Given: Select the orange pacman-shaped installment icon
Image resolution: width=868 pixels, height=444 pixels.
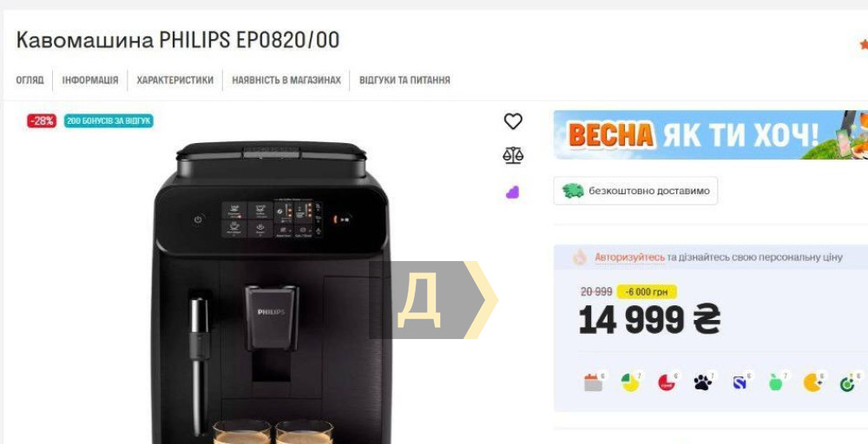Looking at the screenshot, I should click(x=812, y=382).
